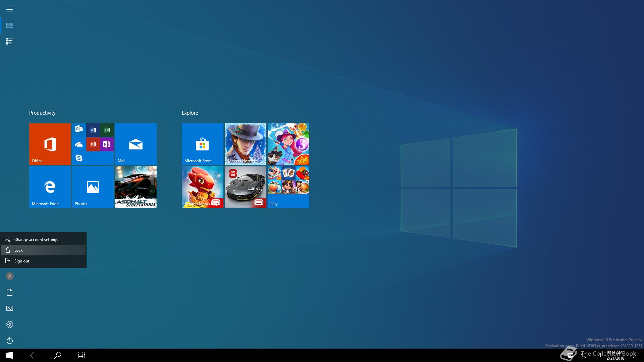Open PowerPoint from the Office folder tile
The image size is (644, 362).
[93, 144]
